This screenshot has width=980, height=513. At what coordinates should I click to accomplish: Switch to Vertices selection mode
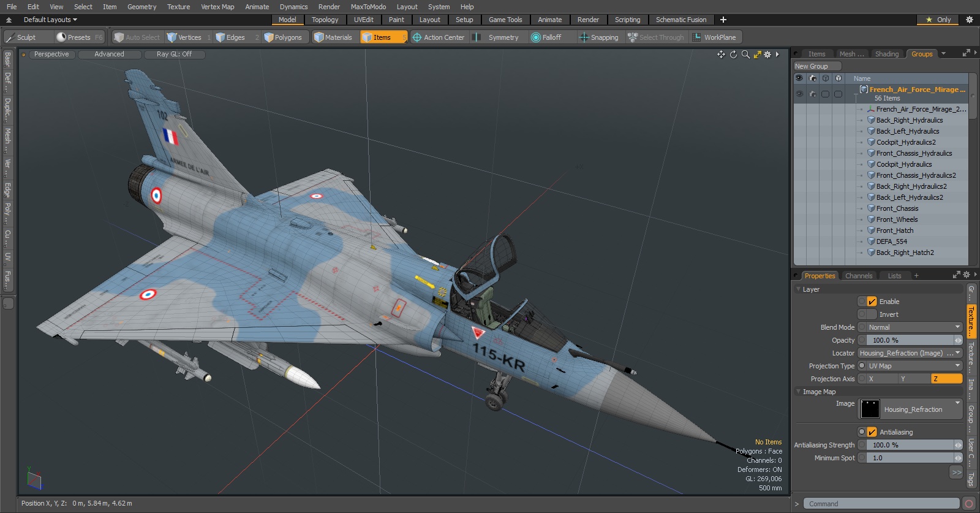(x=189, y=37)
